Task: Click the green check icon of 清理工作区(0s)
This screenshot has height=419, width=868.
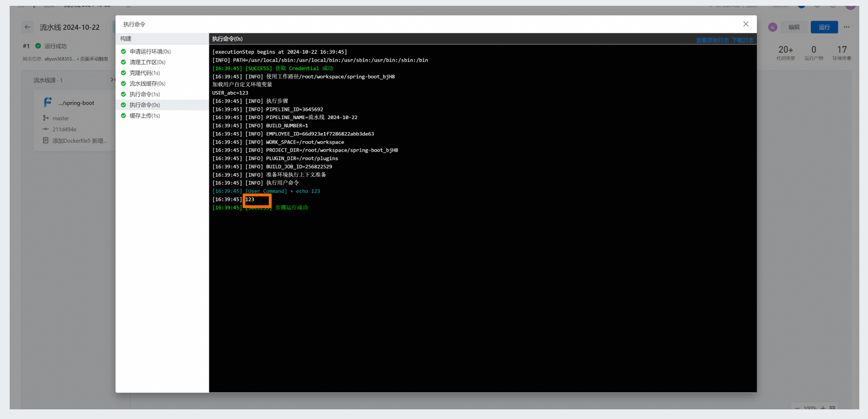Action: click(x=123, y=62)
